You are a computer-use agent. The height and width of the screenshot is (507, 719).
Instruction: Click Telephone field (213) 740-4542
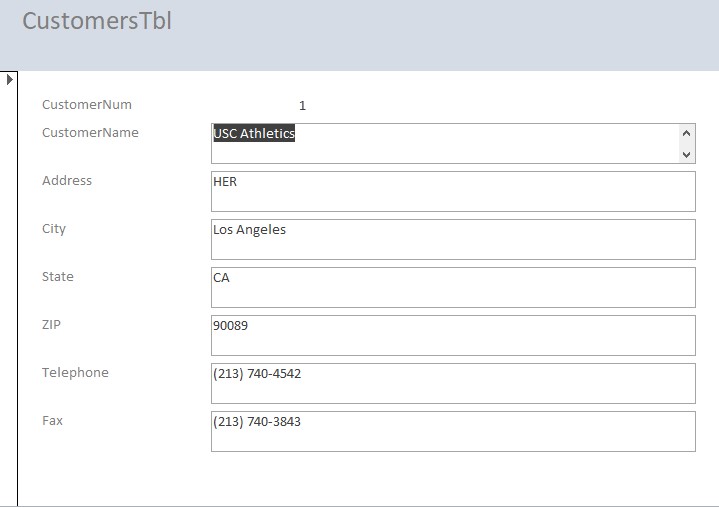tap(453, 384)
